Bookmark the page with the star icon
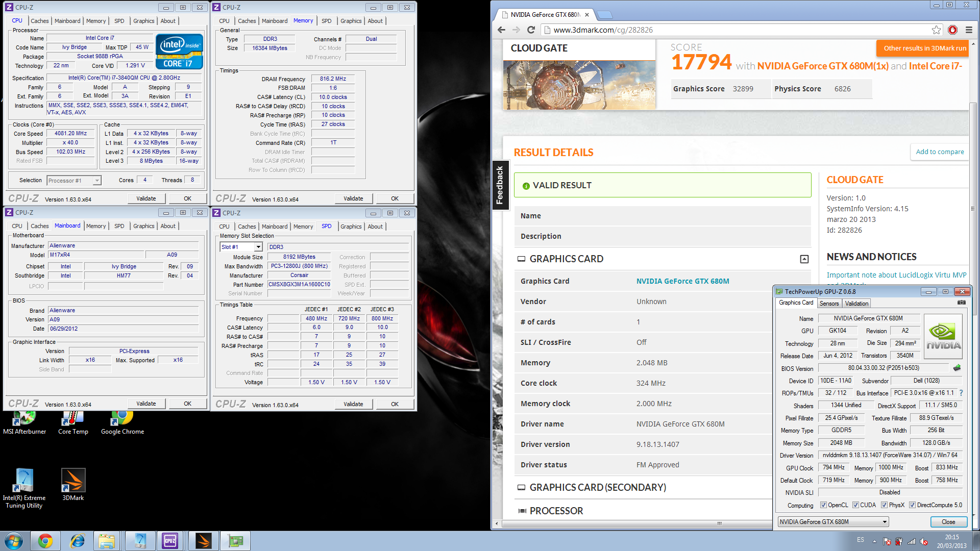Viewport: 980px width, 551px height. pyautogui.click(x=936, y=30)
